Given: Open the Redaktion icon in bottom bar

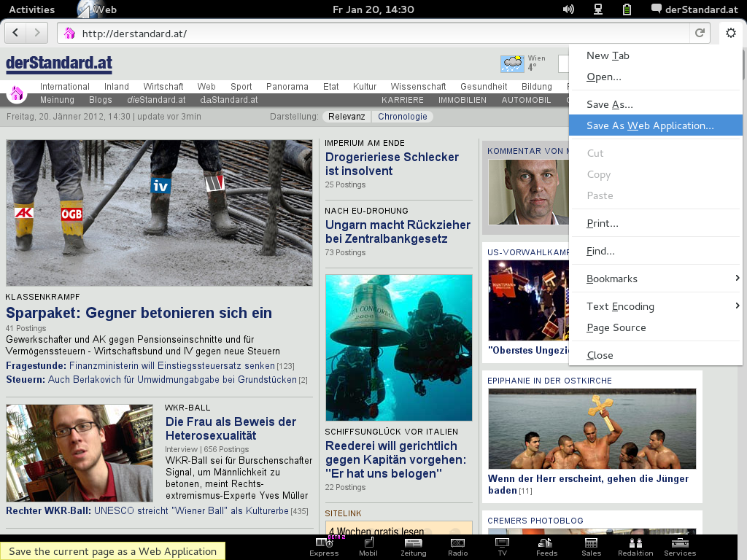Looking at the screenshot, I should pyautogui.click(x=635, y=547).
